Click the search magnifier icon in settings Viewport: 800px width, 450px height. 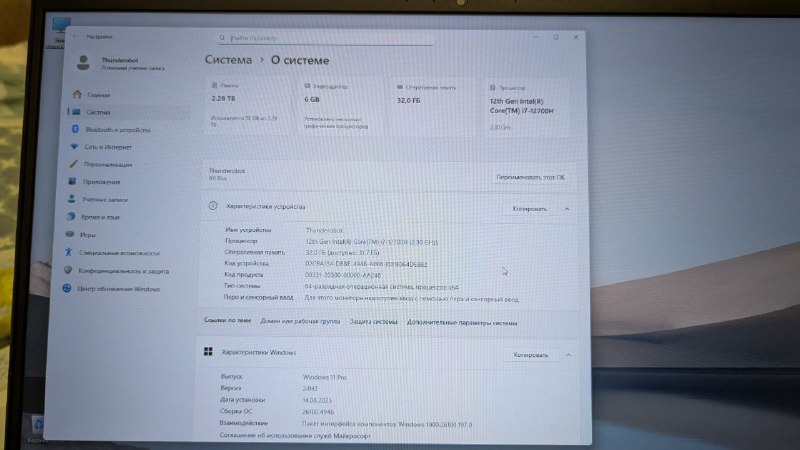pyautogui.click(x=222, y=38)
